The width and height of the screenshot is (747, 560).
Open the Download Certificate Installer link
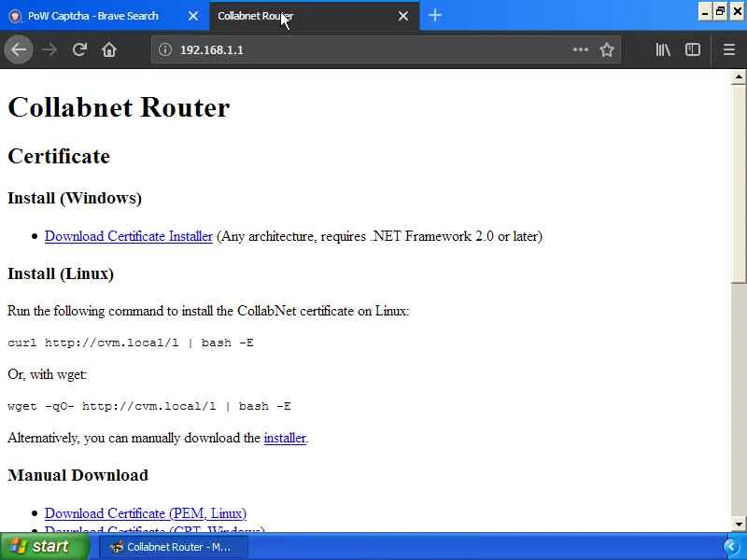tap(129, 236)
